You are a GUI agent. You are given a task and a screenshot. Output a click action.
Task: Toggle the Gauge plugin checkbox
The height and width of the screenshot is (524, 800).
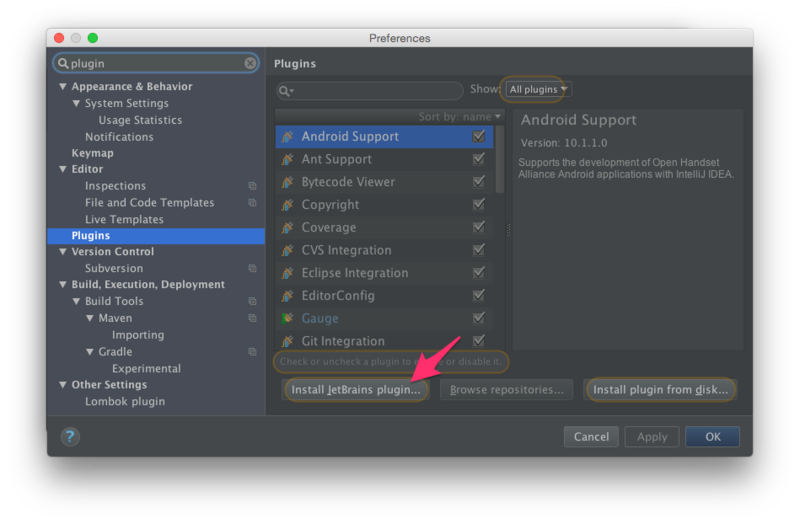click(479, 318)
